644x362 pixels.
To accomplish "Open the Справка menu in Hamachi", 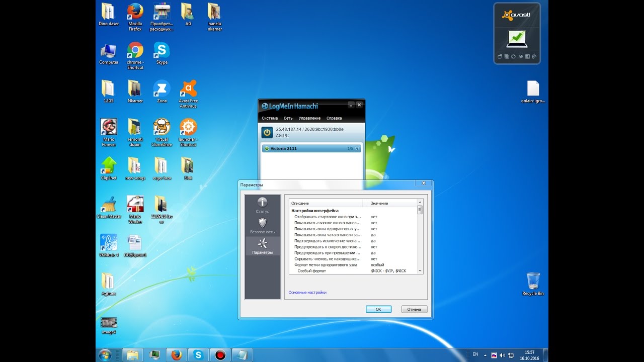I will tap(334, 118).
